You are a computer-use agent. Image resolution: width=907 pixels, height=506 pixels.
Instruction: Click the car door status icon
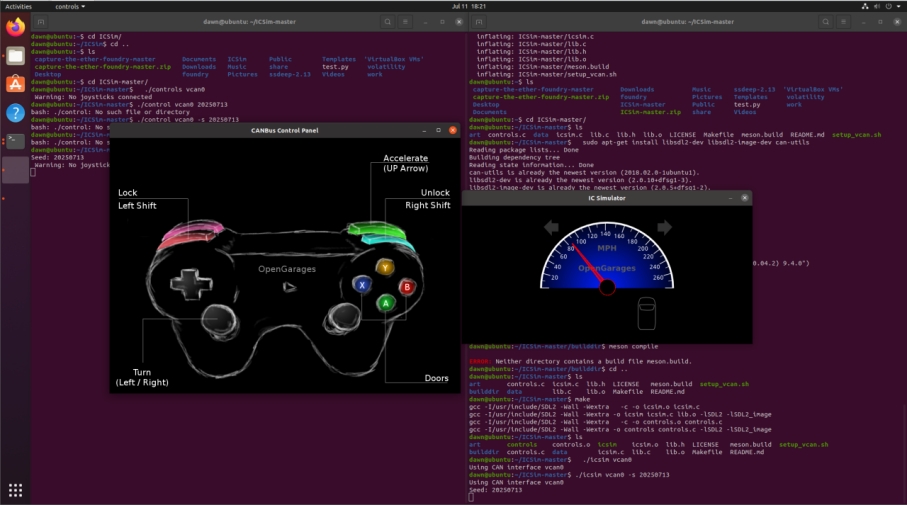pyautogui.click(x=646, y=312)
